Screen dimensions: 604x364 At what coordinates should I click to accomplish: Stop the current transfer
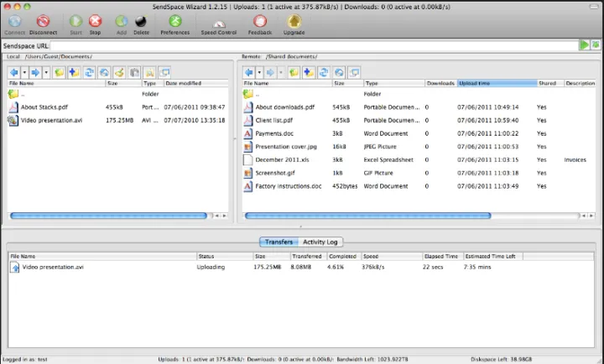96,20
